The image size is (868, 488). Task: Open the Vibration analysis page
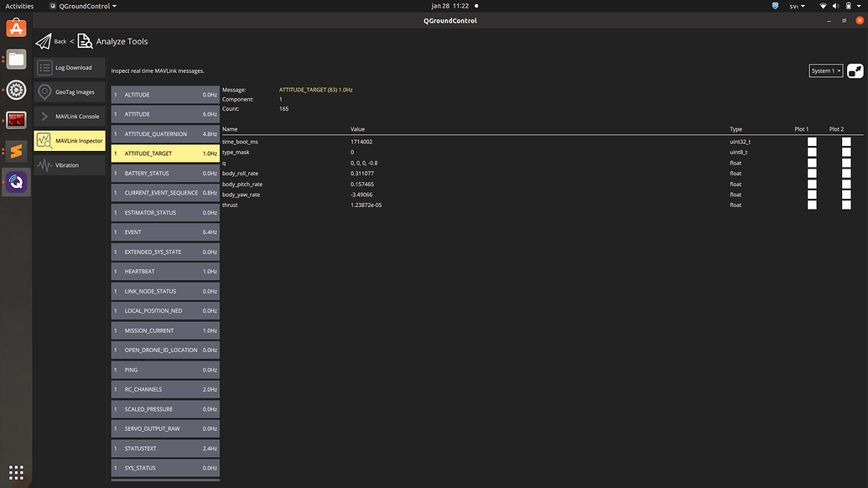[70, 165]
